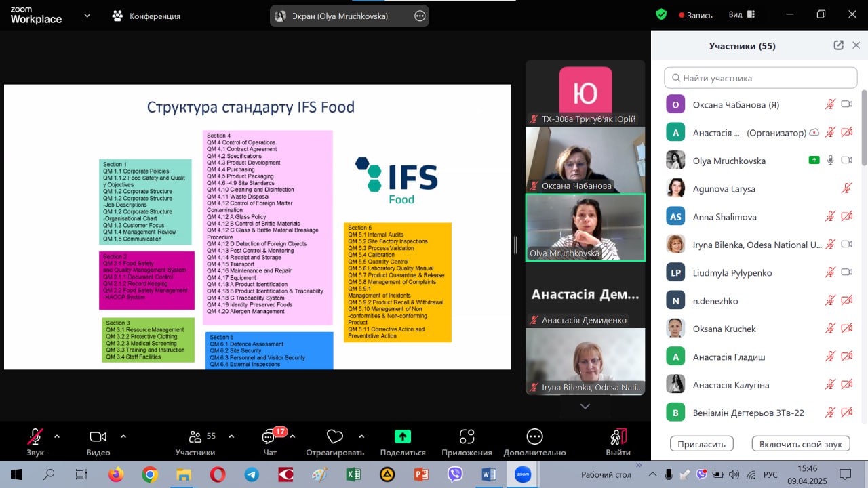
Task: Open Дополнительно more options button
Action: click(x=534, y=442)
